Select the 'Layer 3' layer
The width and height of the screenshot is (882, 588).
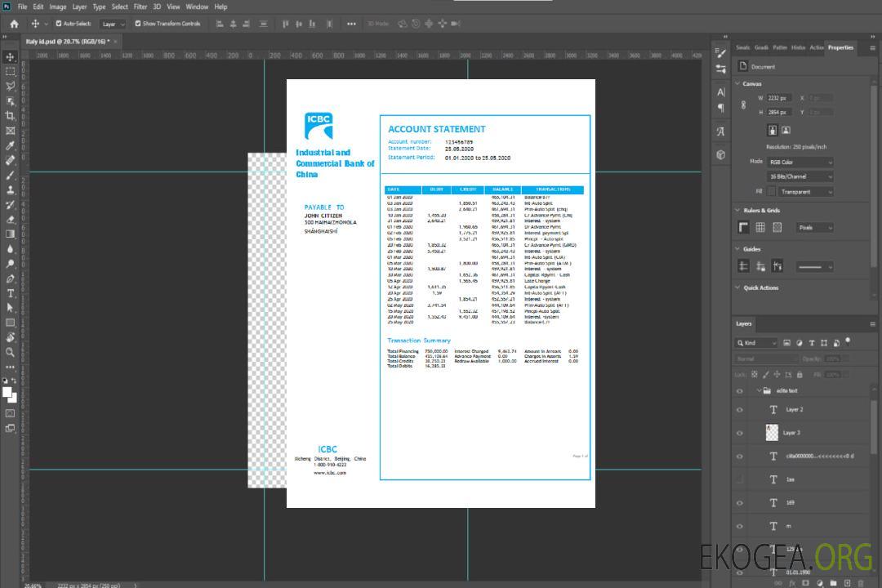(x=791, y=433)
